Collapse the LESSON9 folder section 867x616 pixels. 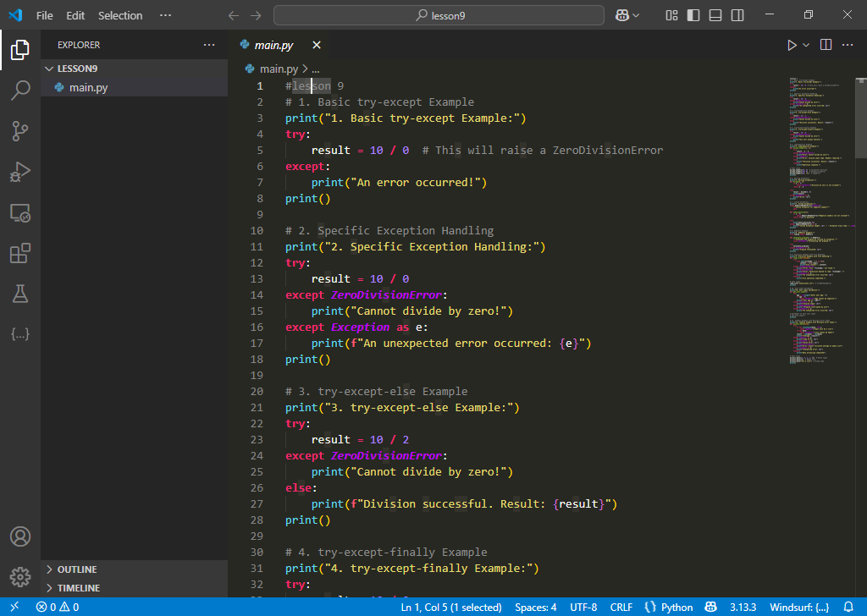(x=135, y=69)
